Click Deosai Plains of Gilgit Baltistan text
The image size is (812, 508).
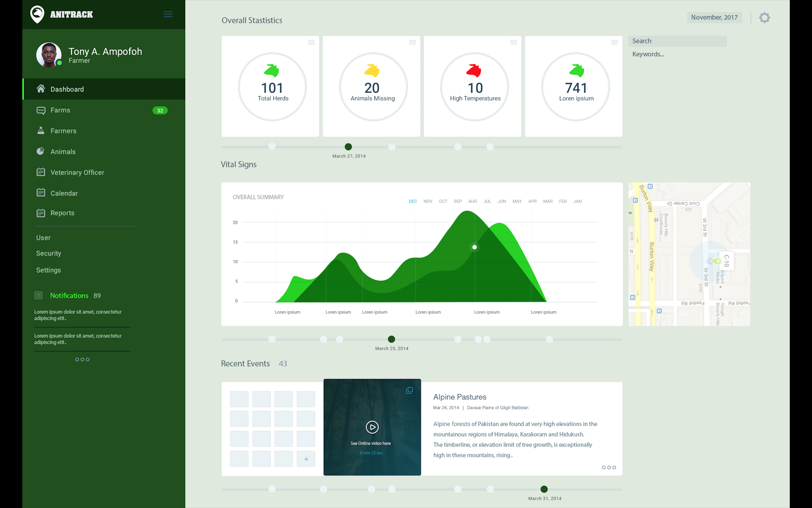click(x=498, y=408)
